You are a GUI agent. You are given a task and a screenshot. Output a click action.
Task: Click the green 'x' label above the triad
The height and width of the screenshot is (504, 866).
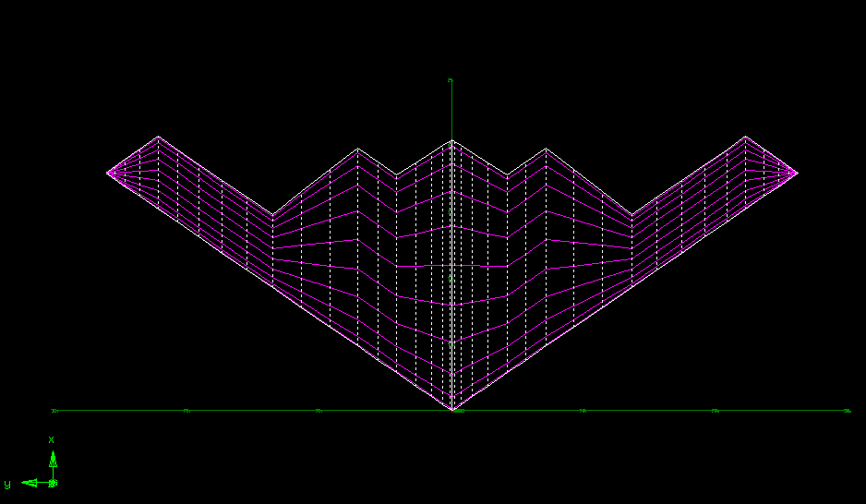coord(52,439)
